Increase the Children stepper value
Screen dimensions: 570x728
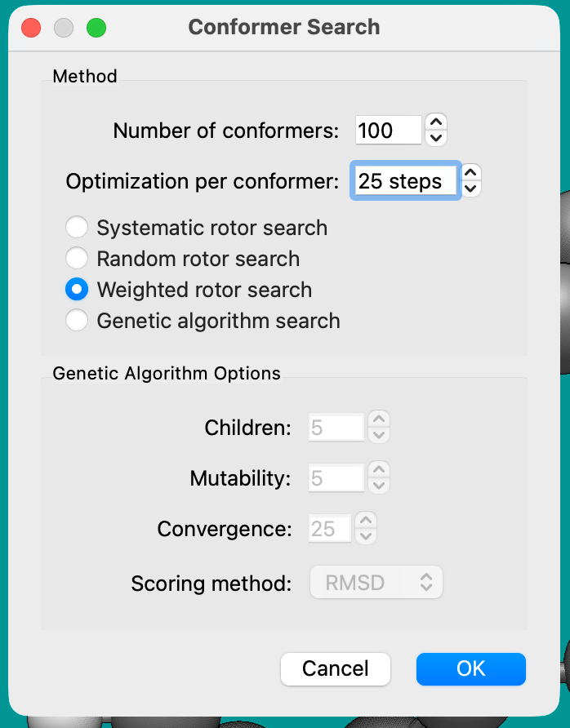[378, 419]
